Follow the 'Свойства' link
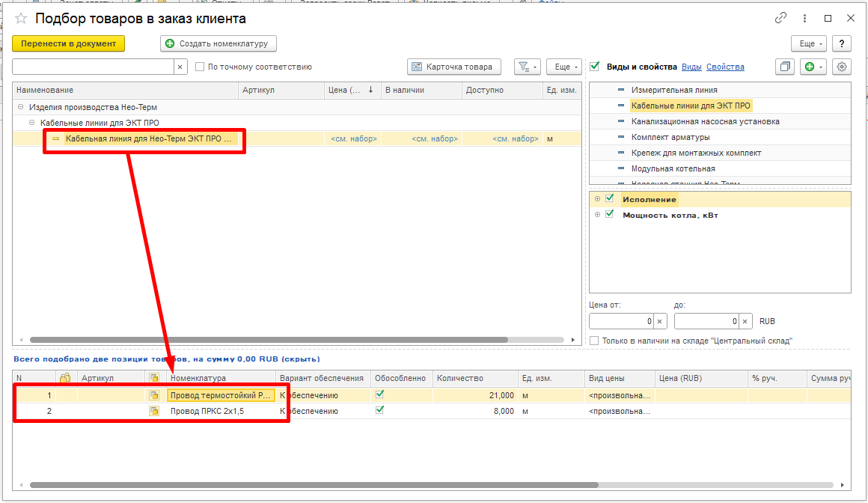The width and height of the screenshot is (868, 503). [725, 67]
